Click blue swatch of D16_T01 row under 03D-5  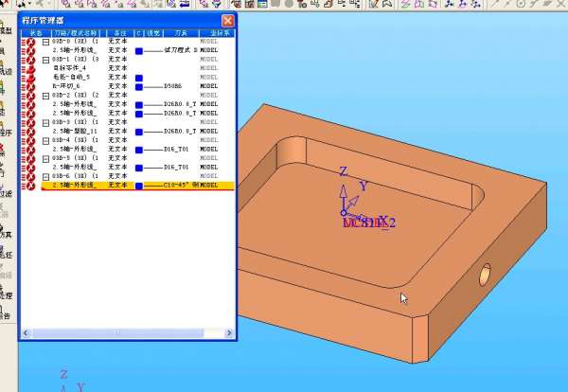139,168
